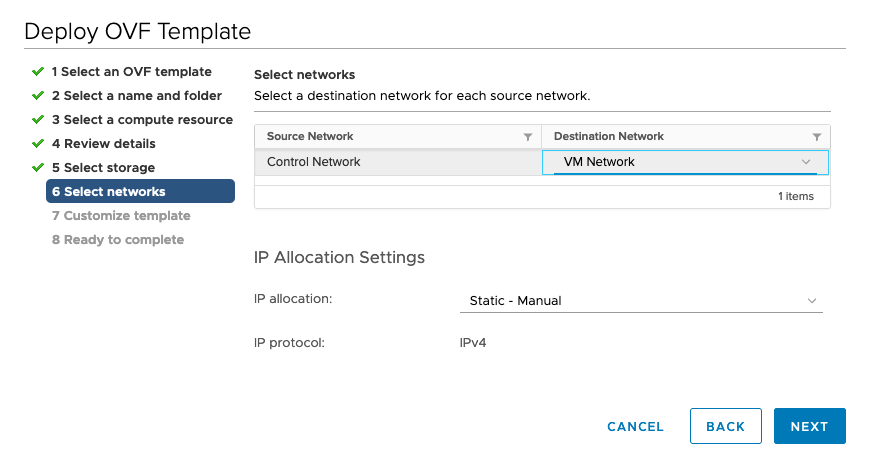This screenshot has width=869, height=455.
Task: Click the chevron arrow in the Destination Network cell
Action: point(806,162)
